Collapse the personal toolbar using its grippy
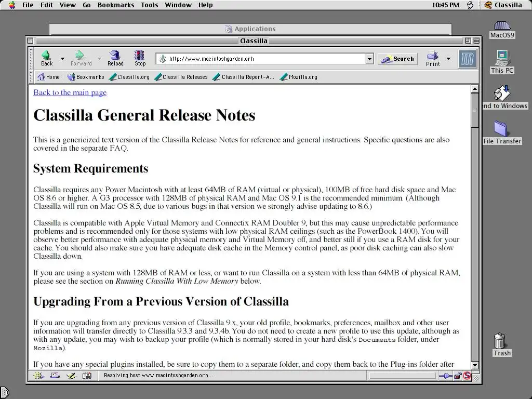 click(31, 77)
